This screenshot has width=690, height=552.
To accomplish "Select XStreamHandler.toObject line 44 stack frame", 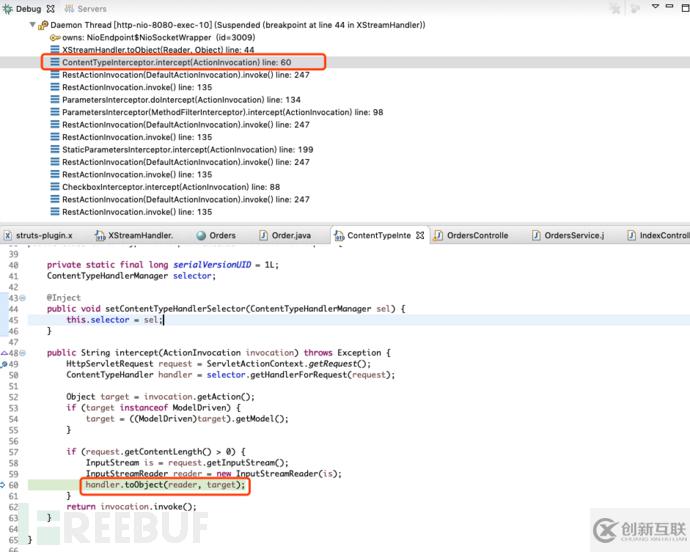I will pyautogui.click(x=158, y=50).
